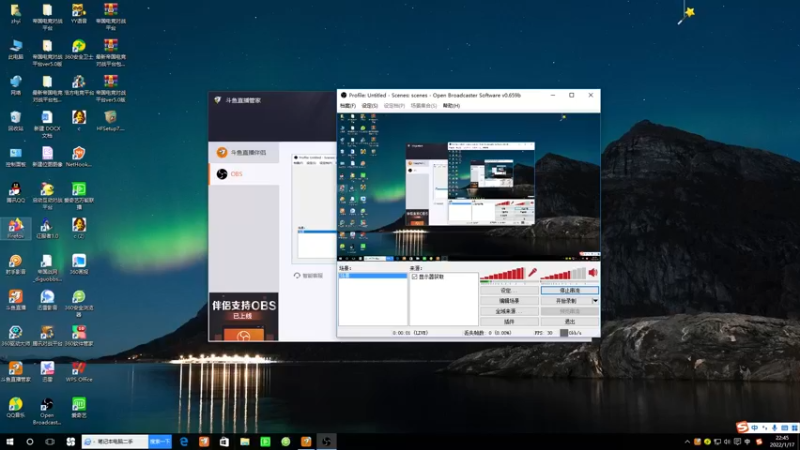Open the 360 Secure Browser shortcut
Viewport: 800px width, 450px height.
79,303
